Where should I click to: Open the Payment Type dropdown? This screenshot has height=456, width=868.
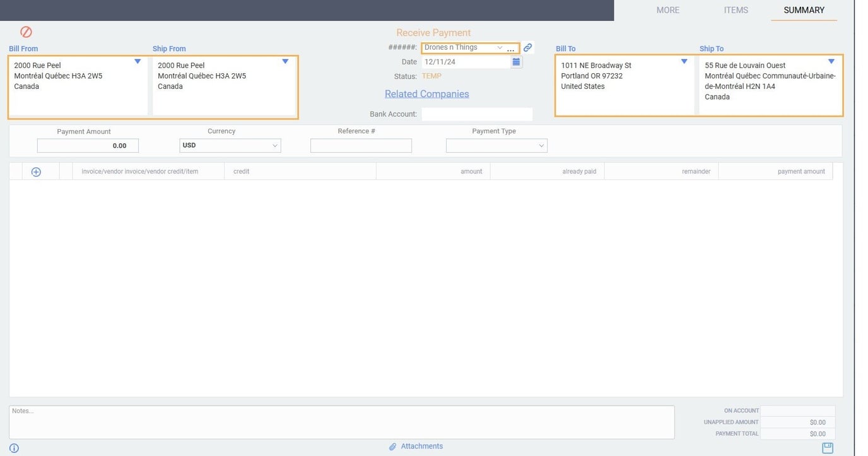(x=541, y=145)
